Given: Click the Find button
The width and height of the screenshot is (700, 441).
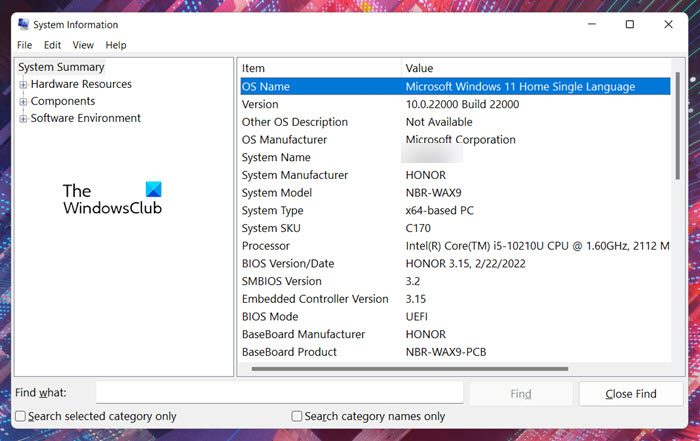Looking at the screenshot, I should (521, 394).
